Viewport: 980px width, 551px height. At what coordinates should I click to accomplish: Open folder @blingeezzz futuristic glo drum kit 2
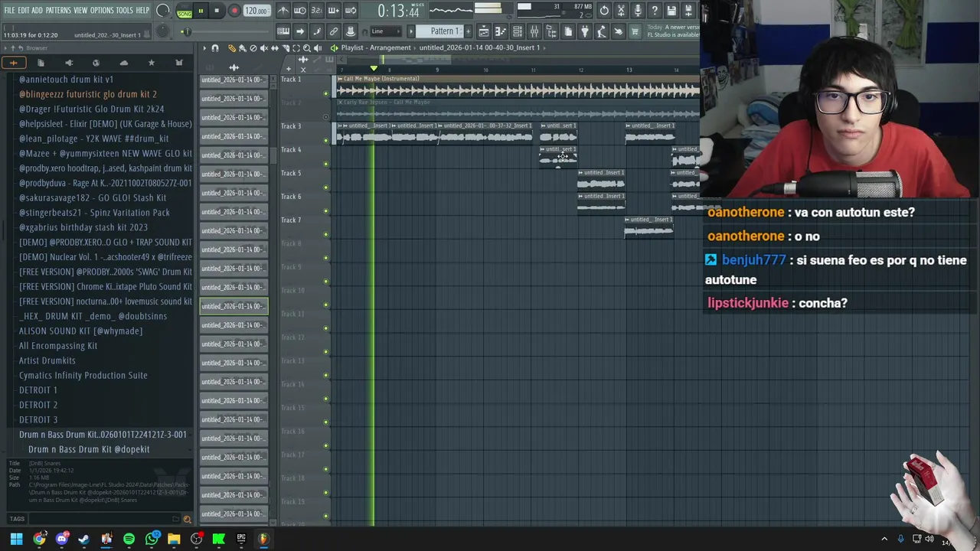click(88, 94)
